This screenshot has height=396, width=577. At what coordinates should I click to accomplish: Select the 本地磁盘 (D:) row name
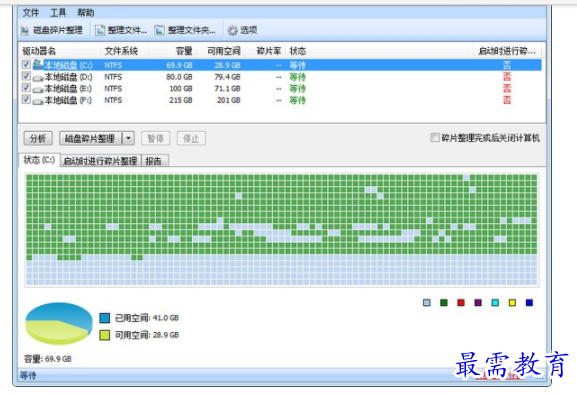[x=68, y=77]
